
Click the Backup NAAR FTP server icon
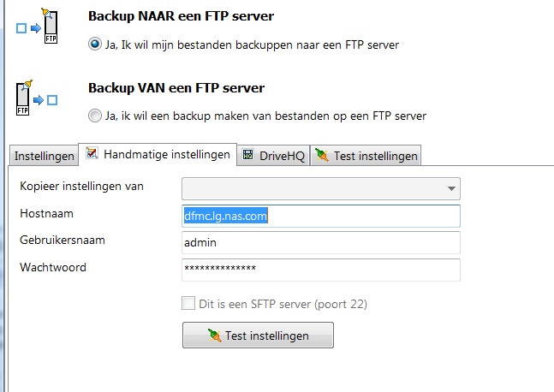coord(38,28)
